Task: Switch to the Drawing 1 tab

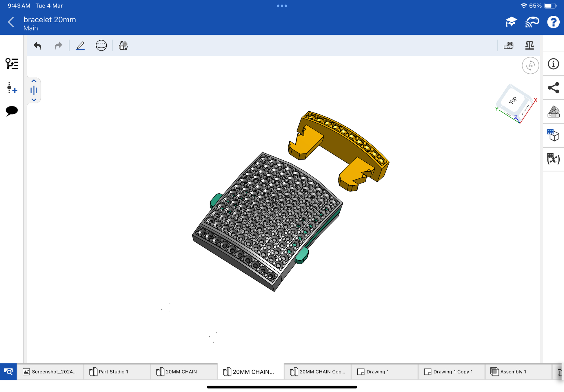Action: point(377,372)
